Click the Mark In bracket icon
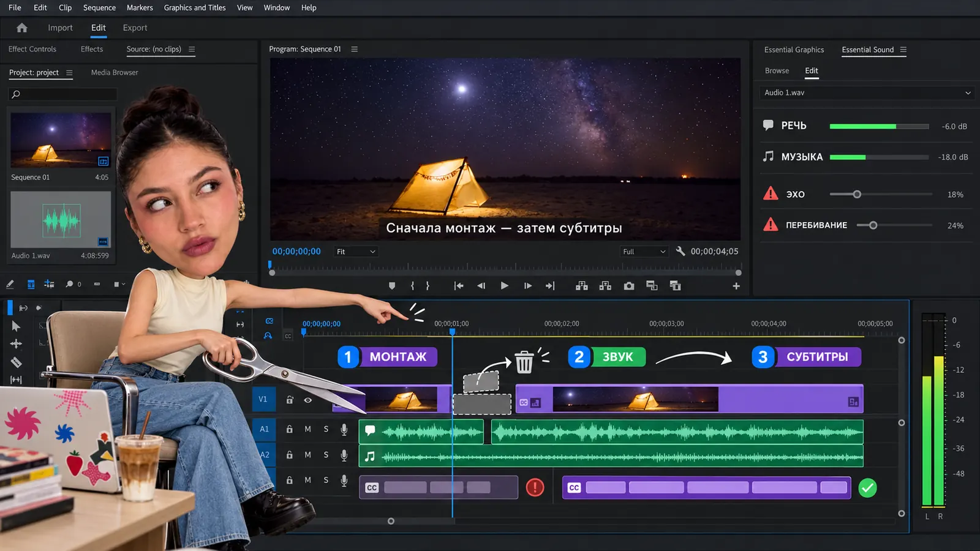The height and width of the screenshot is (551, 980). 412,286
